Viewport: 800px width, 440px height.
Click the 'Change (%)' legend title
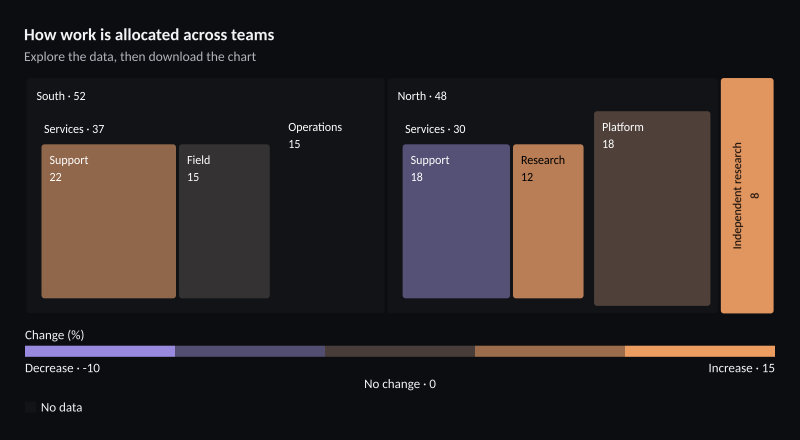pos(55,335)
